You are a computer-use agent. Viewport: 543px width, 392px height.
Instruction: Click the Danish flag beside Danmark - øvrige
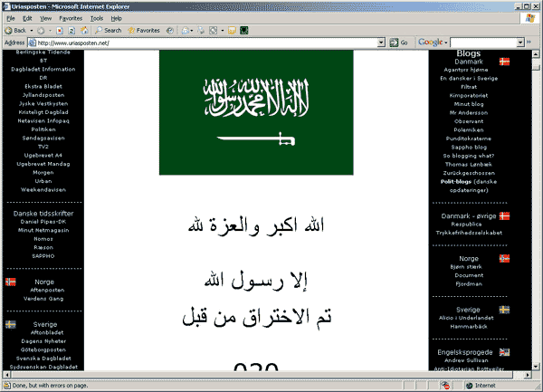(504, 216)
